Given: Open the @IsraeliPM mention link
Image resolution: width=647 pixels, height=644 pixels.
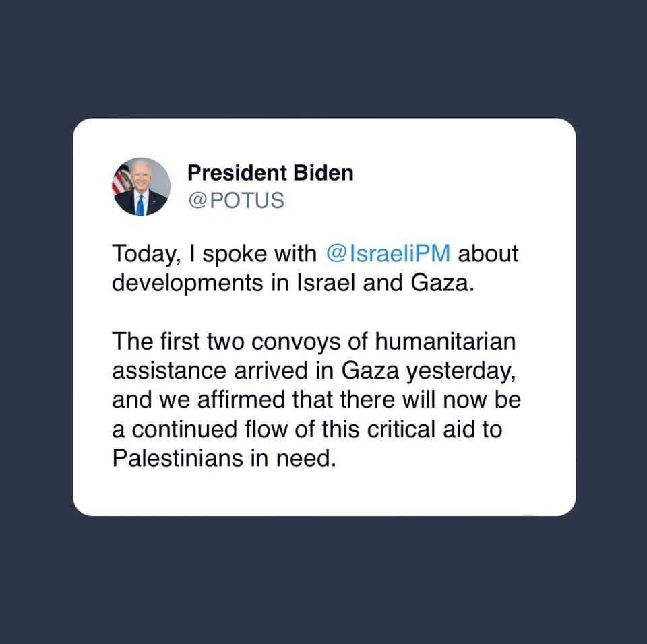Looking at the screenshot, I should click(x=388, y=254).
